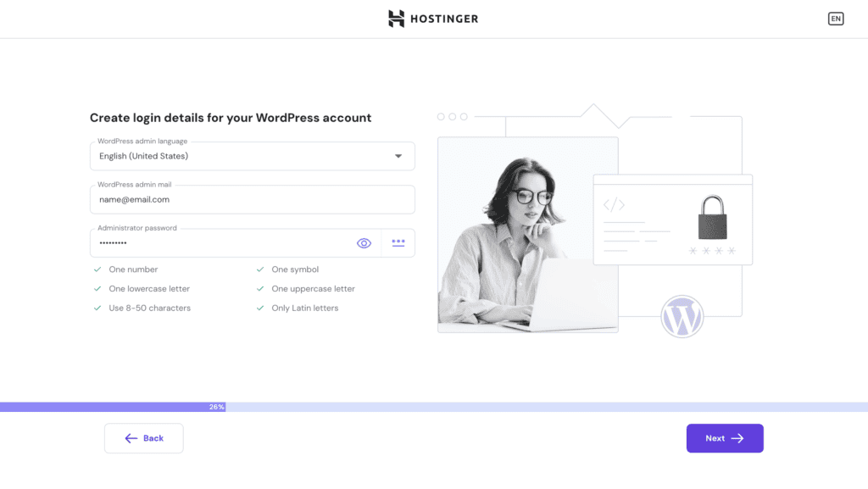This screenshot has height=489, width=868.
Task: Click the checkmark beside 'One symbol'
Action: pos(260,270)
